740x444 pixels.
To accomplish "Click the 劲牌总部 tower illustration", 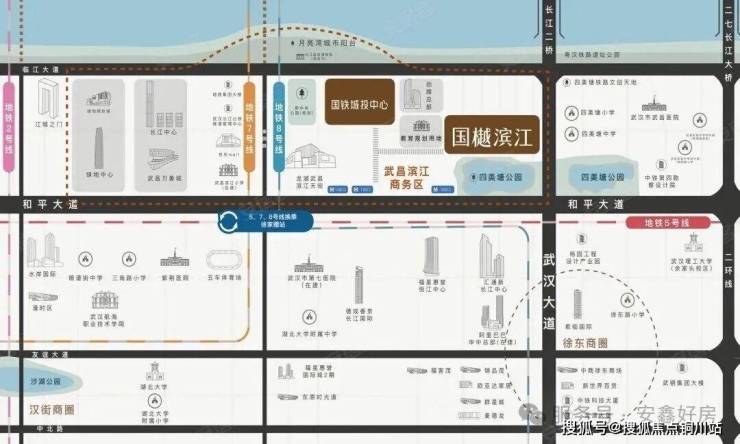I will 412,95.
